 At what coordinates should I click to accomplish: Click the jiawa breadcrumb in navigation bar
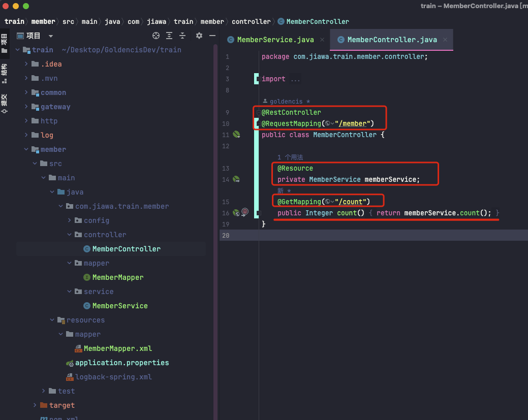[157, 21]
